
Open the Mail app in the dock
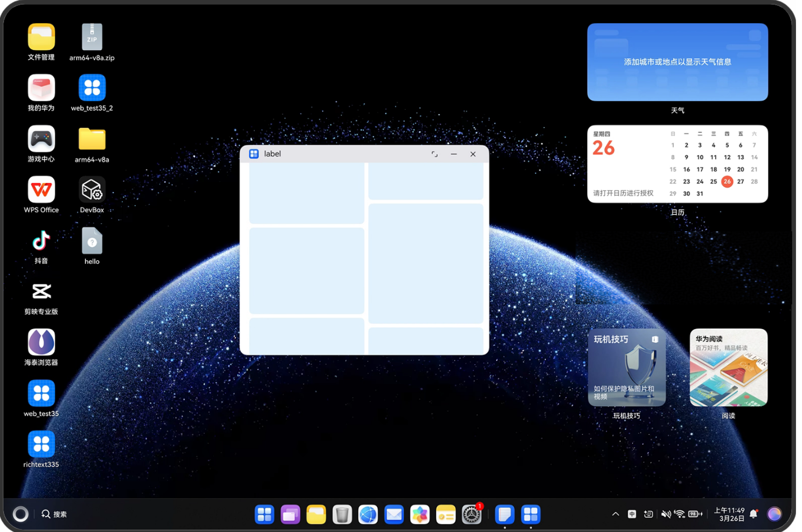point(394,514)
